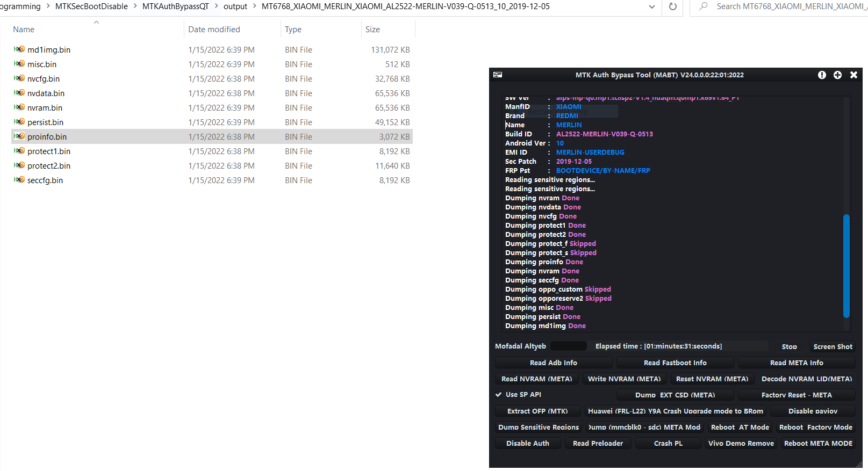
Task: Click the protect2.bin file icon
Action: click(x=19, y=165)
